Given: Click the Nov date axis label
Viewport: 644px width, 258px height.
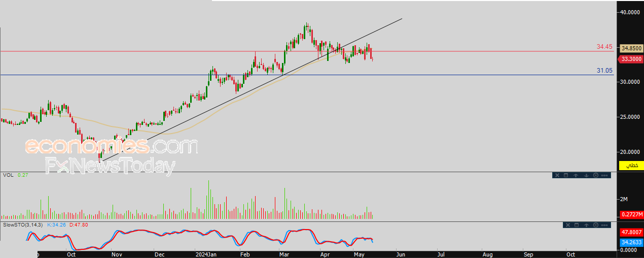Looking at the screenshot, I should coord(117,254).
